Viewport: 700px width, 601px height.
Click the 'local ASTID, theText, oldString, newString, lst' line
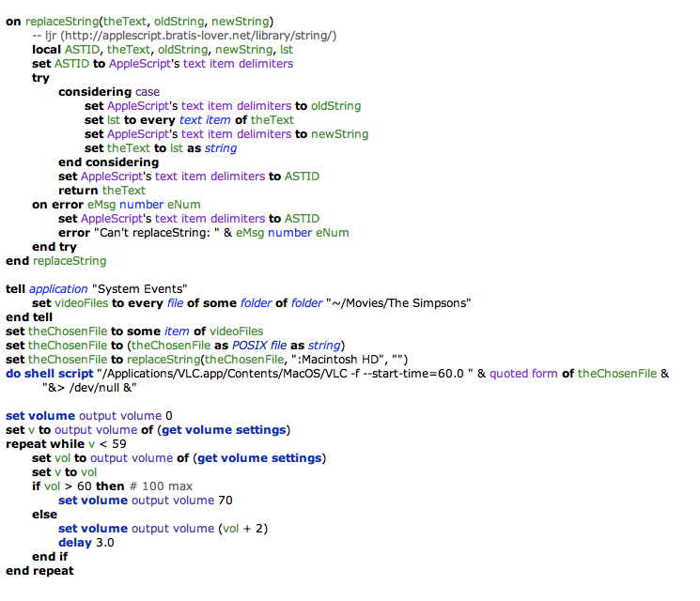pyautogui.click(x=163, y=50)
